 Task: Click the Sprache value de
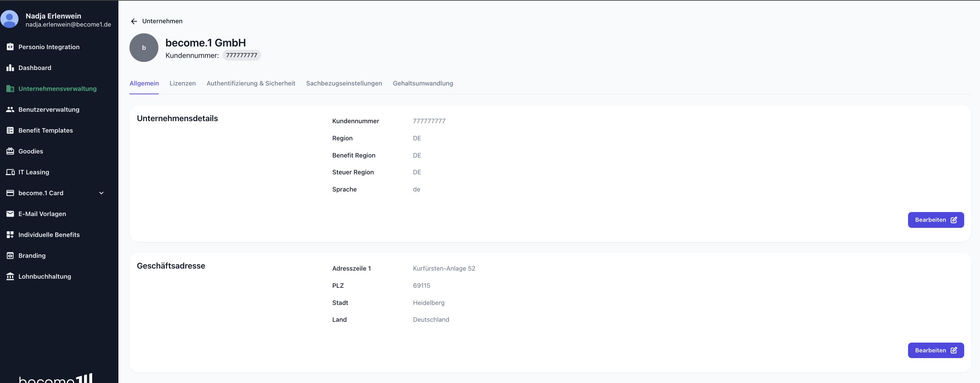(x=417, y=189)
